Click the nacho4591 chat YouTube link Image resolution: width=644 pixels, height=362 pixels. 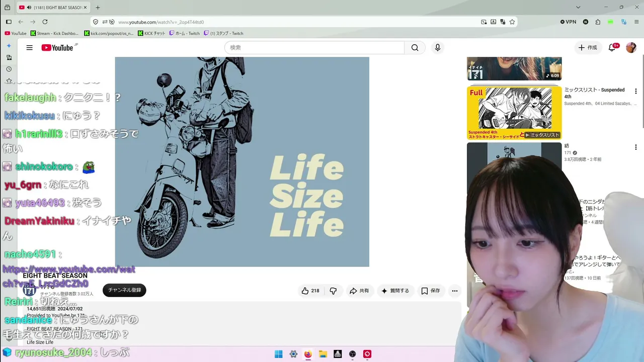69,277
